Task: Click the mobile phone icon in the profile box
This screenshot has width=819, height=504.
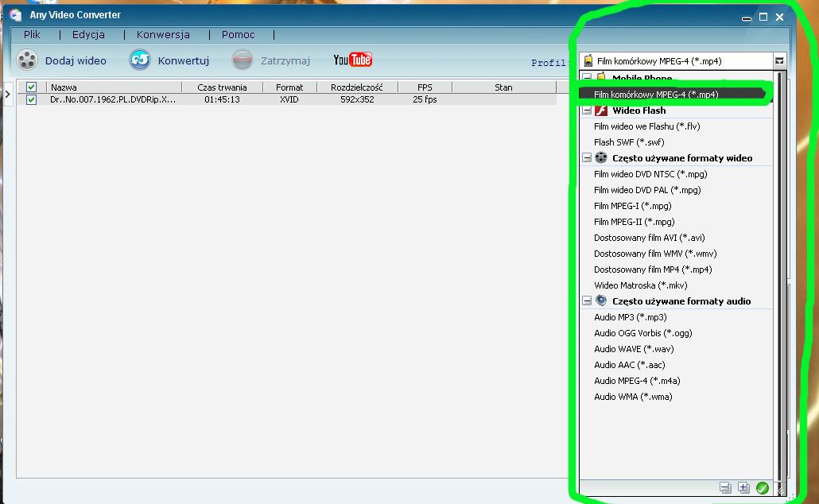Action: click(x=588, y=61)
